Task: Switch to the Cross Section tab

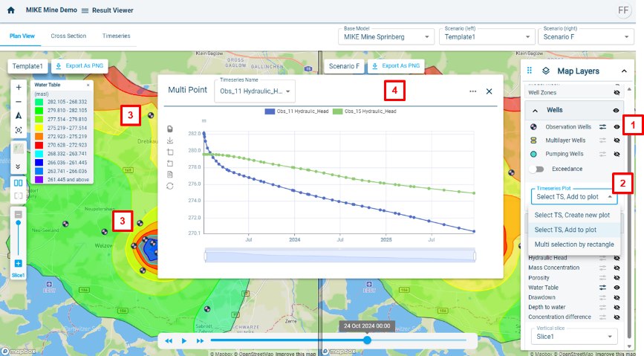Action: pyautogui.click(x=68, y=36)
